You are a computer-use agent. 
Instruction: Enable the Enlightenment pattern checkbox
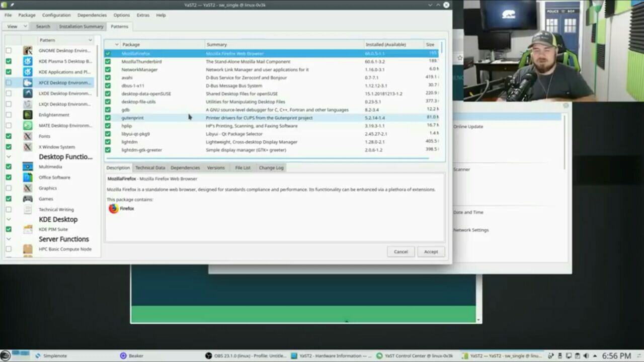tap(9, 115)
